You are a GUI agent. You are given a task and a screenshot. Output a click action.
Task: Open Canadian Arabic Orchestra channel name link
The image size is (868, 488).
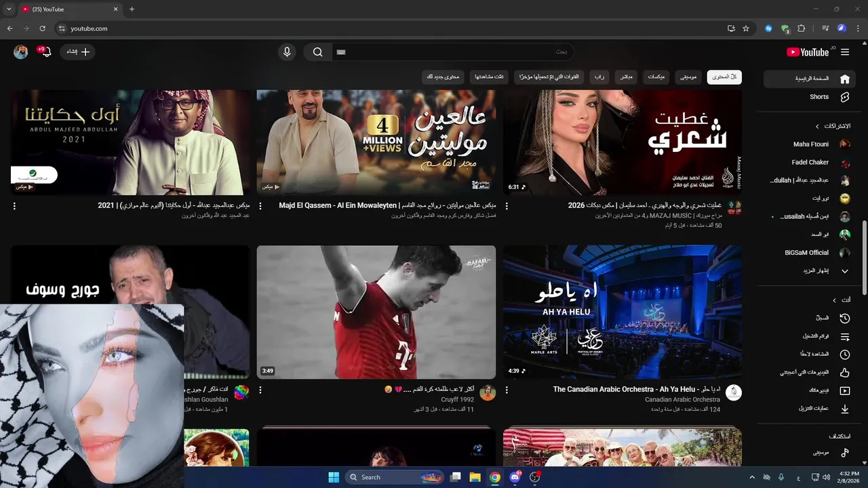pyautogui.click(x=682, y=400)
